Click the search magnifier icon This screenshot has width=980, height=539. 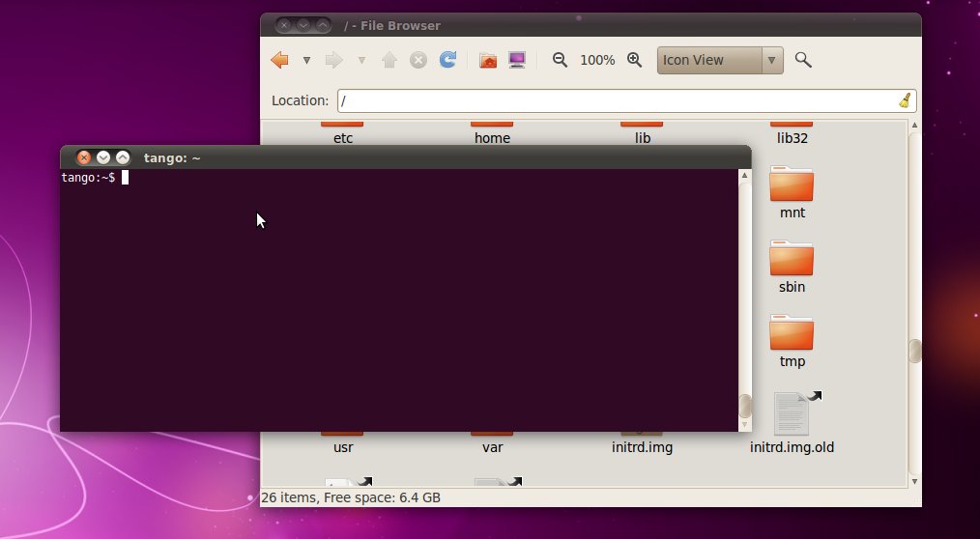coord(803,60)
